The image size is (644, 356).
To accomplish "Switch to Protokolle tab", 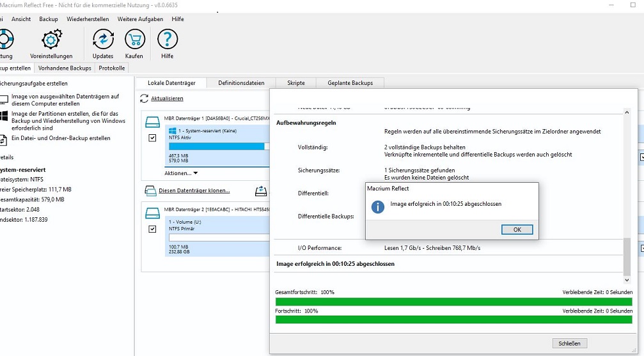I will click(112, 68).
